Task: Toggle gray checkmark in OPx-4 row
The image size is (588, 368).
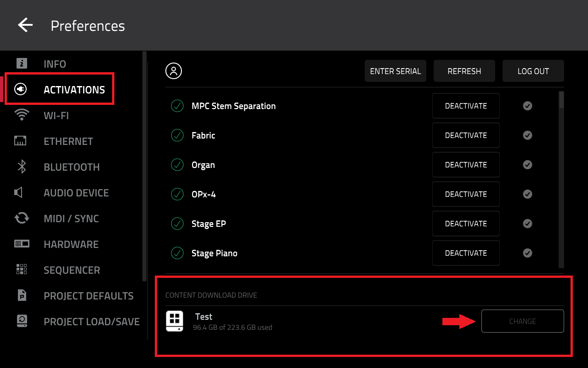Action: (x=528, y=194)
